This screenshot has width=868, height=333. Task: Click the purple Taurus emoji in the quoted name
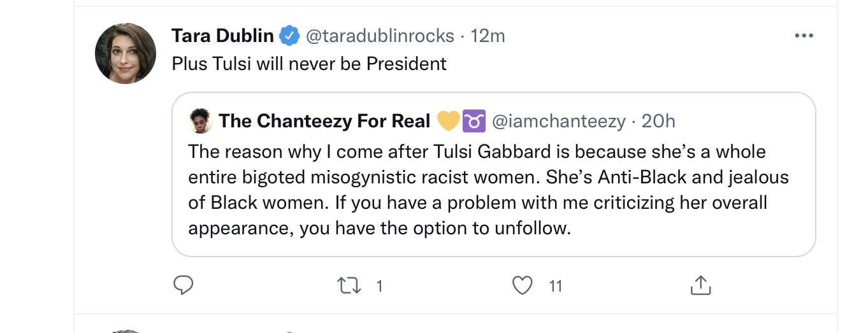click(474, 121)
